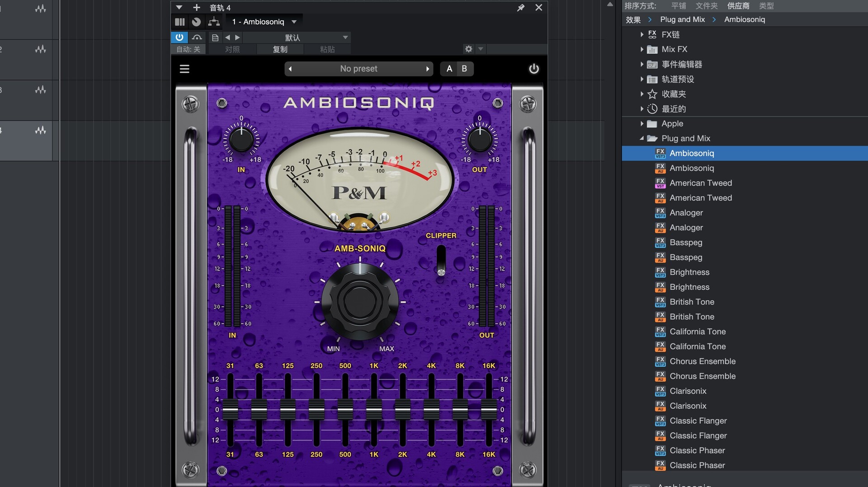
Task: Expand the 收藏夹 folder
Action: pyautogui.click(x=642, y=94)
